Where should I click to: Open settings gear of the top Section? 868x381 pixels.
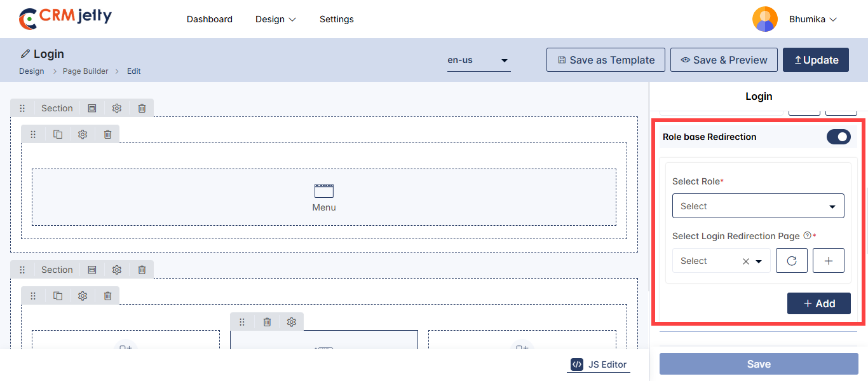pyautogui.click(x=117, y=108)
